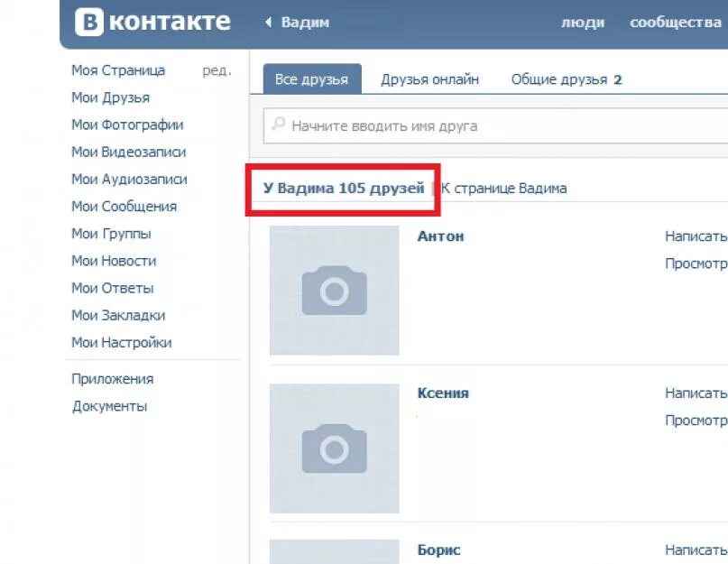Switch to the Все друзья tab
Screen dimensions: 728x564
(312, 79)
